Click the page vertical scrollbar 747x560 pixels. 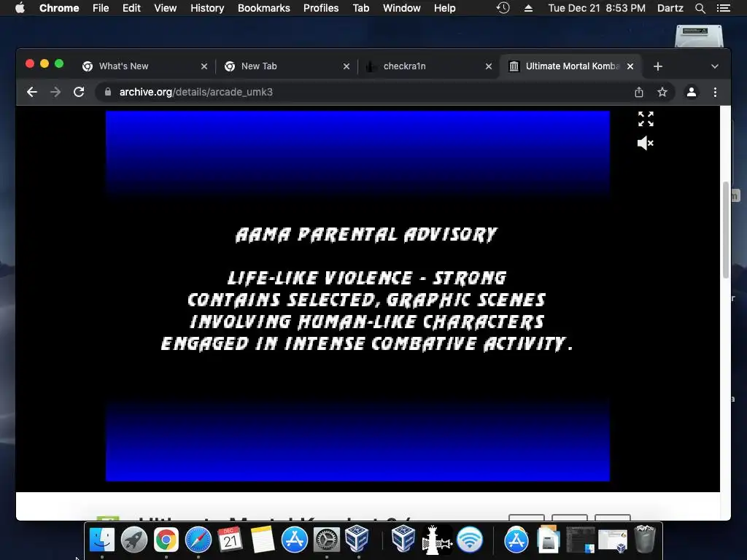(726, 230)
